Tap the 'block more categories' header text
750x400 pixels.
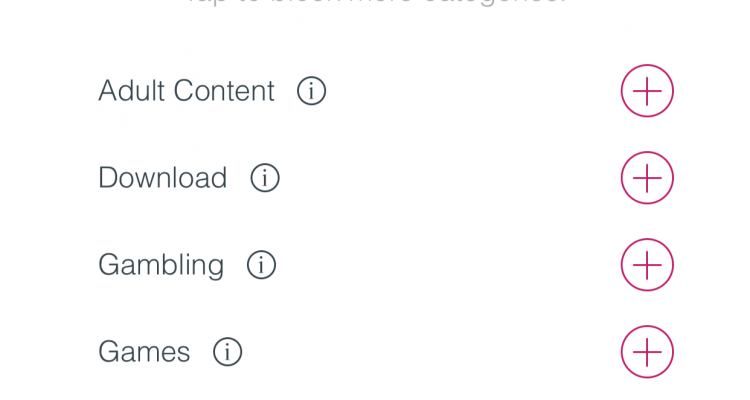pyautogui.click(x=375, y=4)
